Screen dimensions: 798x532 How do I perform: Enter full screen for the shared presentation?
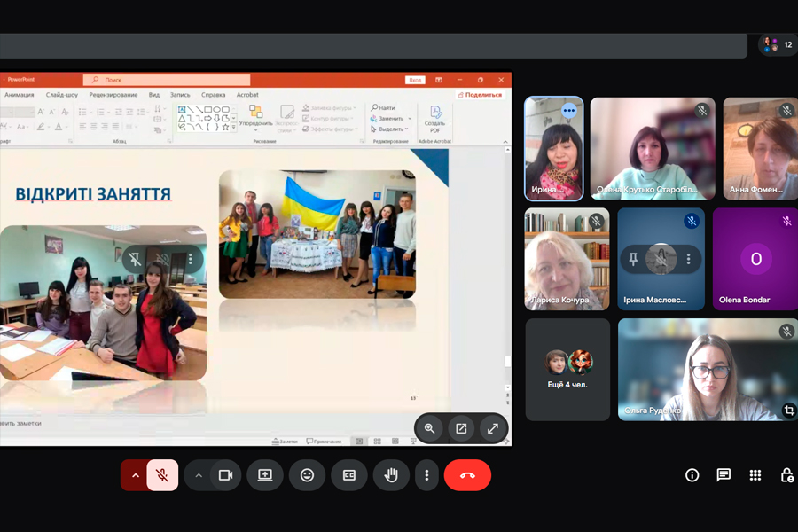[493, 428]
